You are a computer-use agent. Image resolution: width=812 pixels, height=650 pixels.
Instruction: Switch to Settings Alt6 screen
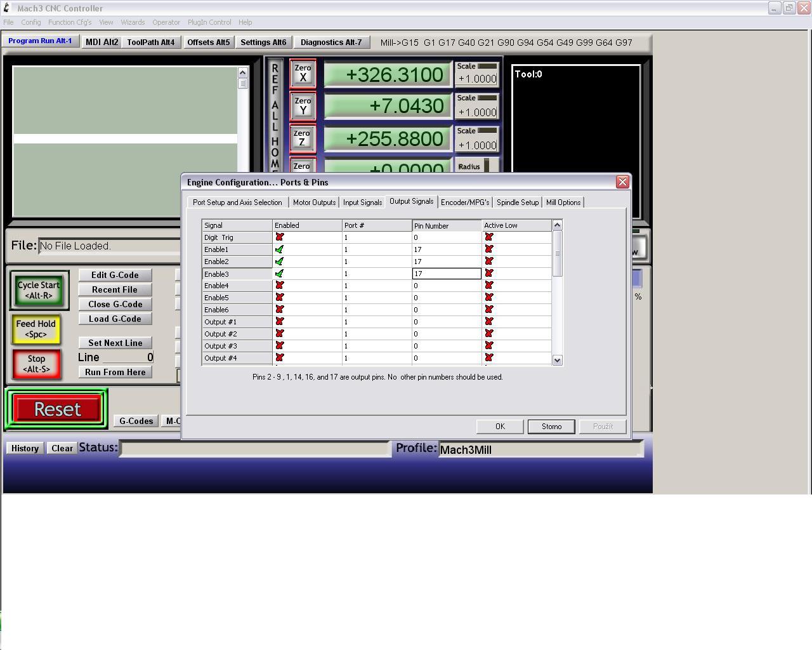(x=263, y=43)
